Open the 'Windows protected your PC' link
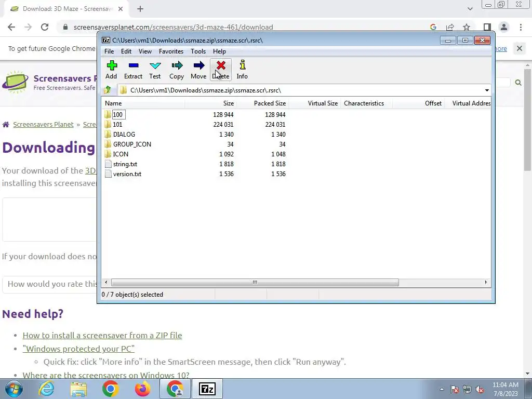 pos(78,349)
